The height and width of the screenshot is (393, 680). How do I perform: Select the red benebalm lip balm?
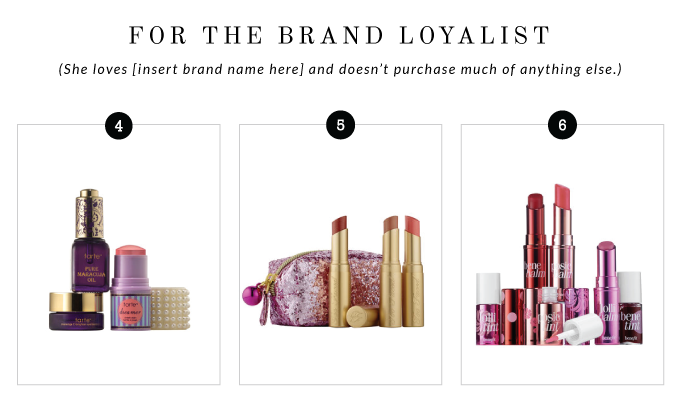536,241
